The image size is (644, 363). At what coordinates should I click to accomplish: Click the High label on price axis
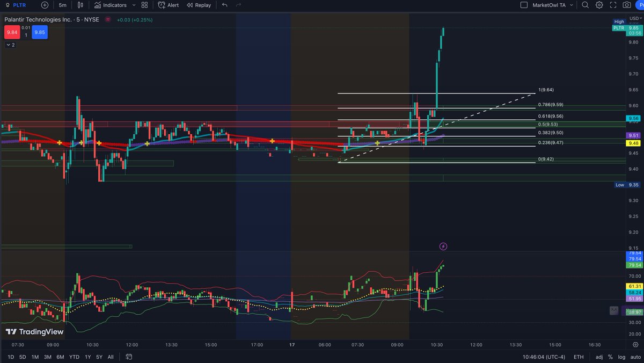[x=620, y=21]
